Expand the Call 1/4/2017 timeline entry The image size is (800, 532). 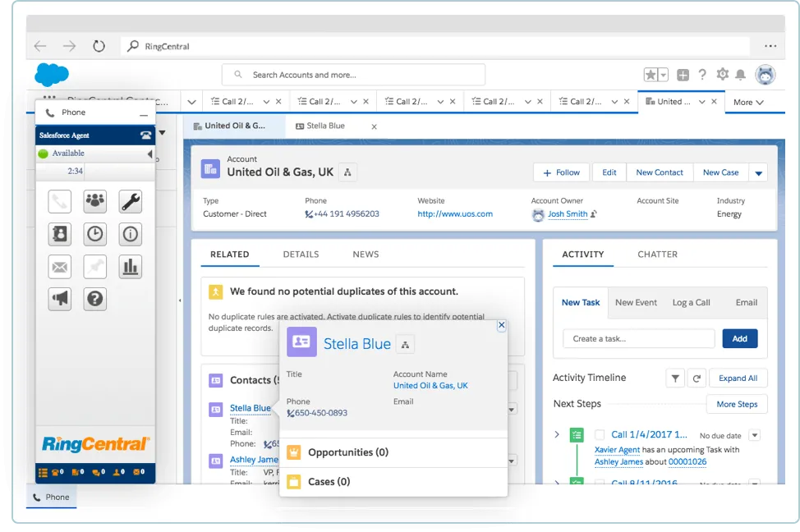coord(557,435)
